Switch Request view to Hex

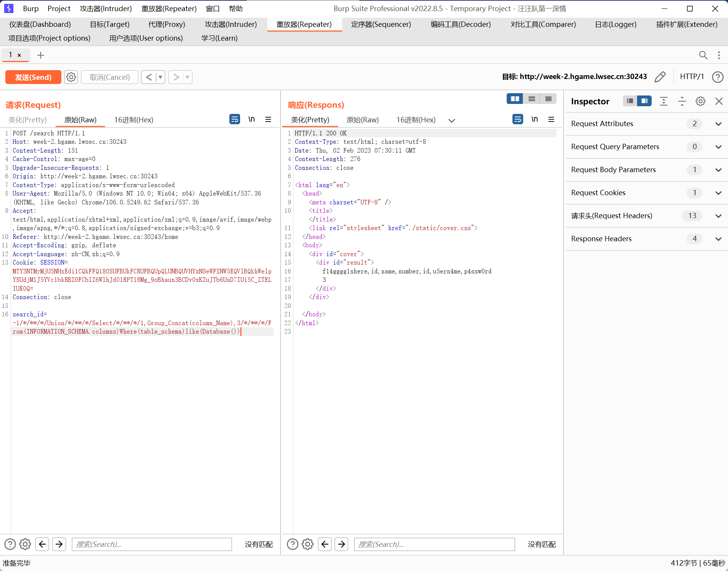133,120
